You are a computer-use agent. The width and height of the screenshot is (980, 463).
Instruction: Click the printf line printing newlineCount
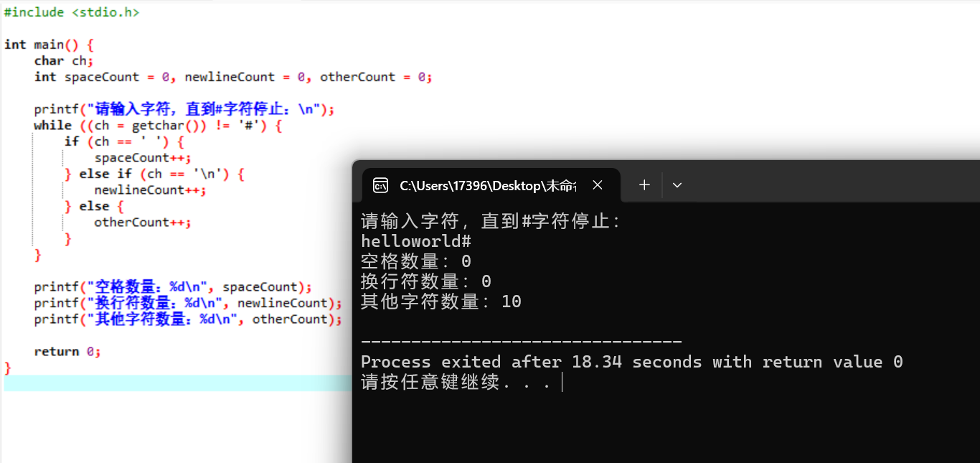pos(188,303)
